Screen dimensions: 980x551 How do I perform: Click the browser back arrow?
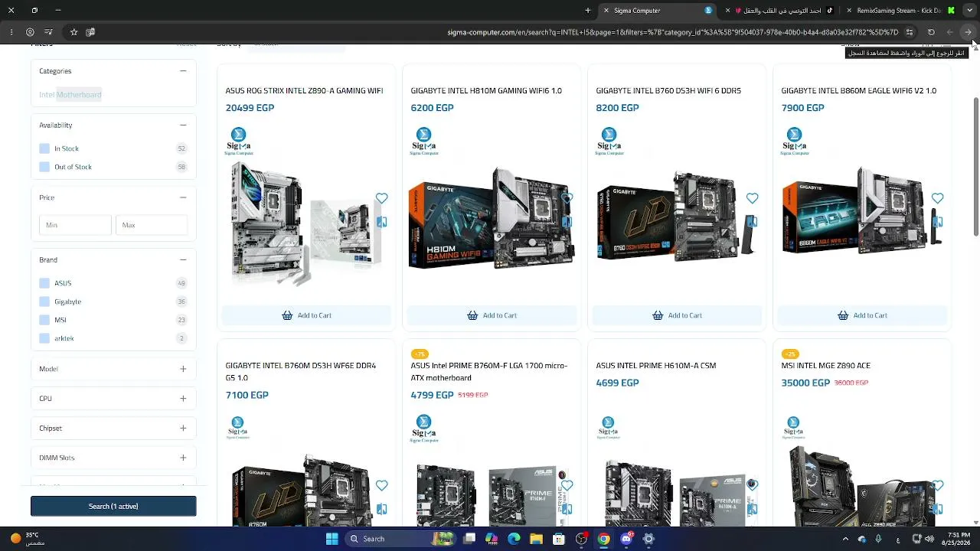click(968, 32)
